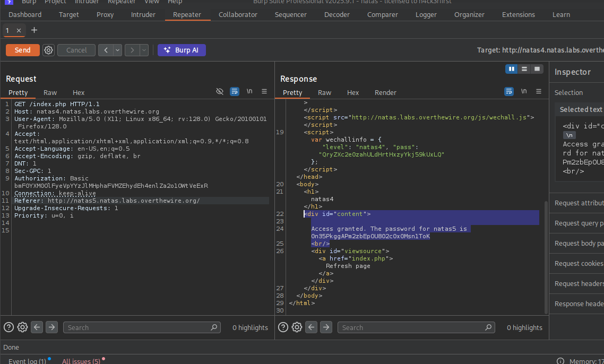Next match arrow below Request panel
This screenshot has height=364, width=604.
[51, 327]
